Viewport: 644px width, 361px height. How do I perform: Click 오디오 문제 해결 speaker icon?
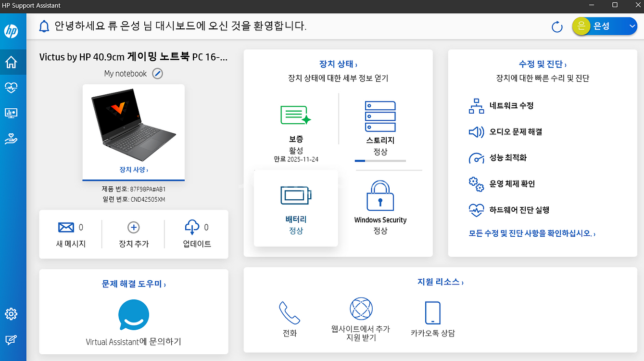pyautogui.click(x=476, y=132)
